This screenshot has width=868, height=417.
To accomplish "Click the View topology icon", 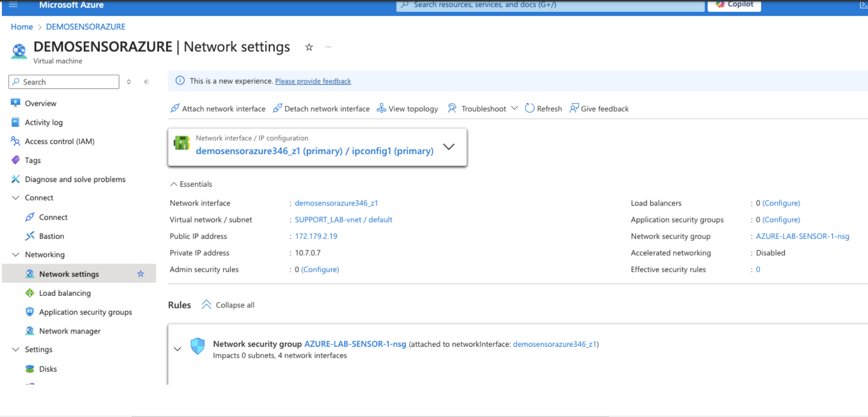I will 381,108.
